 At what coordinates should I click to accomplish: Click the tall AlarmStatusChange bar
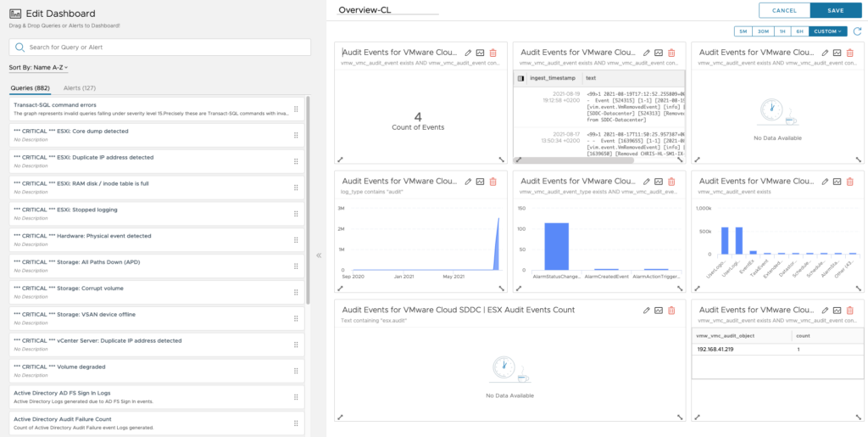556,246
